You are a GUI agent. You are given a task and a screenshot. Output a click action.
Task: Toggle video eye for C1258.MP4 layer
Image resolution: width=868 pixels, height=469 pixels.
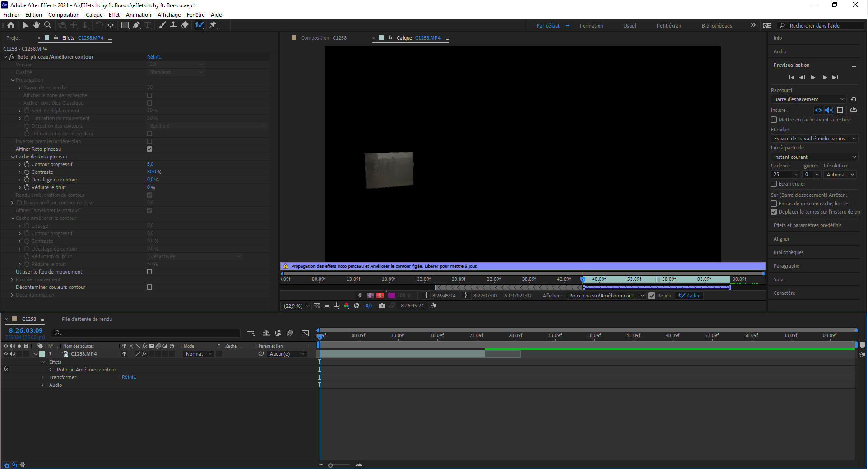point(6,354)
